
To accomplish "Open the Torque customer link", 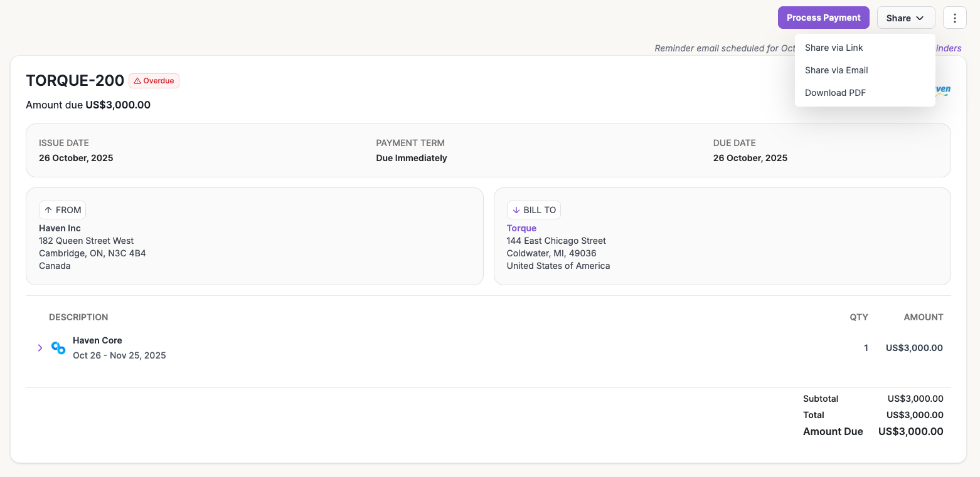I will (x=521, y=228).
